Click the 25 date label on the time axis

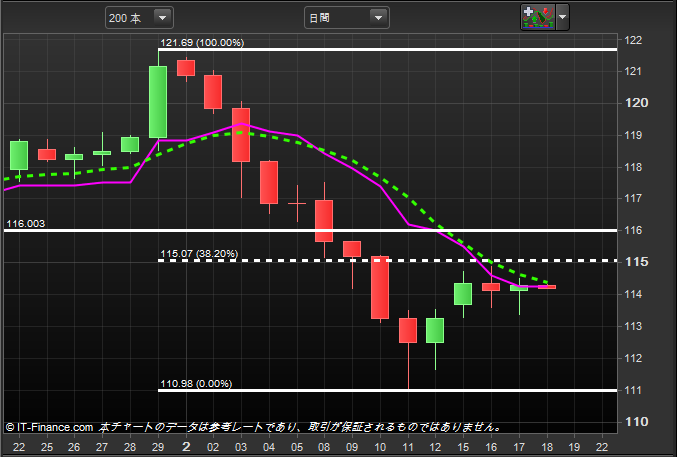click(x=47, y=447)
